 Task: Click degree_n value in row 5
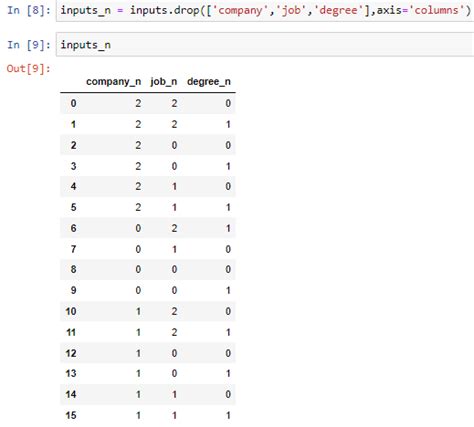[228, 207]
